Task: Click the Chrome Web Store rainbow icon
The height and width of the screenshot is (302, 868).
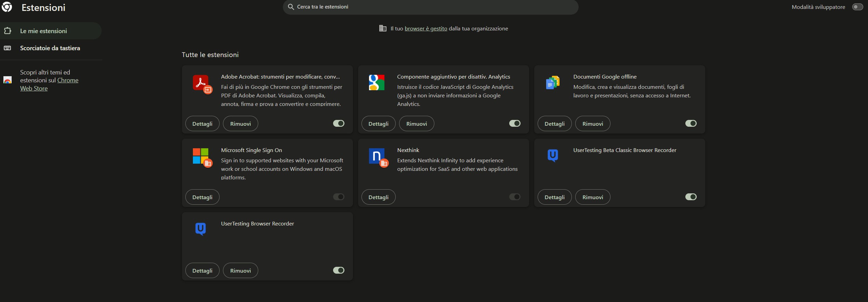Action: tap(8, 80)
